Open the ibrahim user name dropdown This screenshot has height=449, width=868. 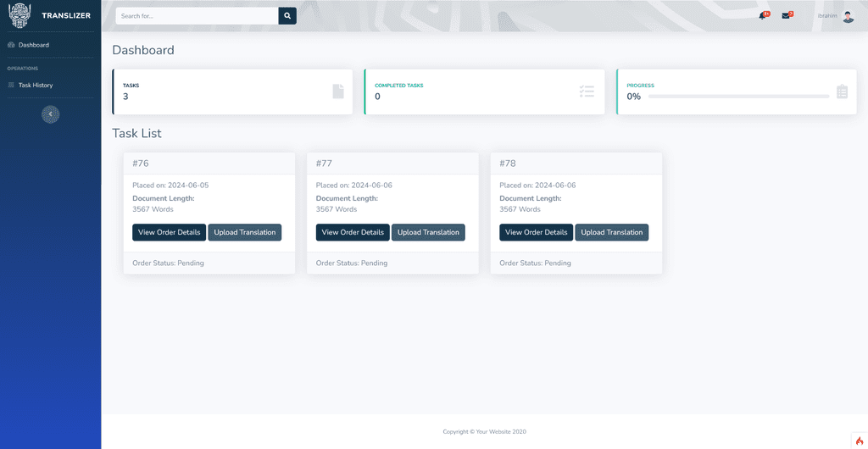tap(827, 16)
